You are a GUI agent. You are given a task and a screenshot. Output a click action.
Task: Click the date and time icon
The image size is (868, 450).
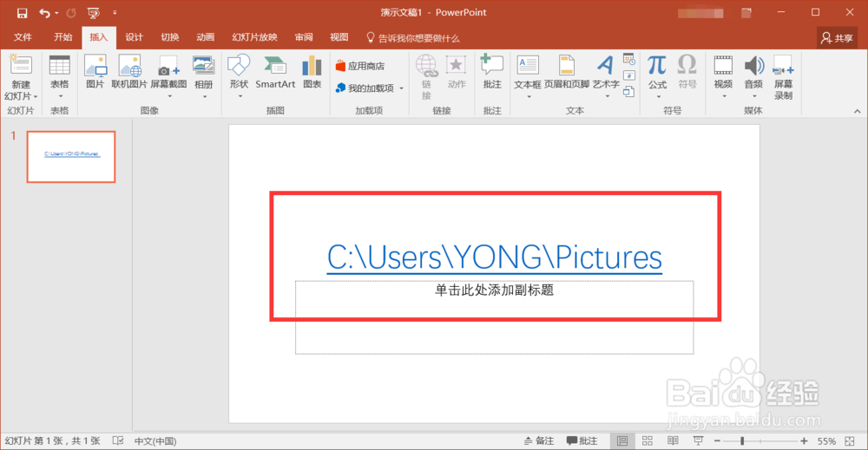pos(628,59)
